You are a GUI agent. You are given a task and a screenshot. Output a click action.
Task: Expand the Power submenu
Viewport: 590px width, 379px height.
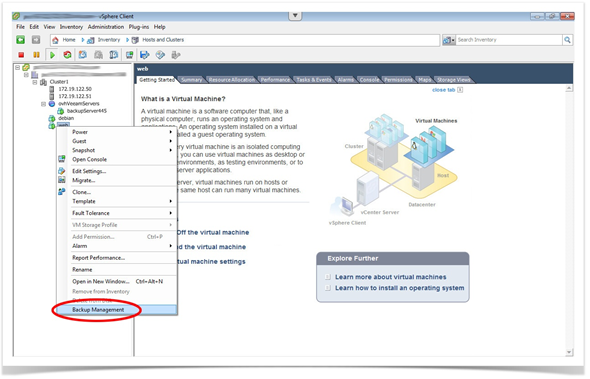(x=170, y=132)
